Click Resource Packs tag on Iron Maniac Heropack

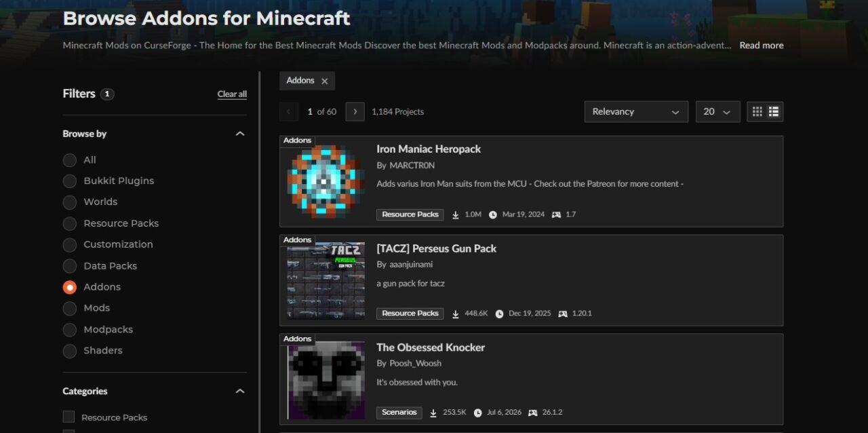[410, 214]
